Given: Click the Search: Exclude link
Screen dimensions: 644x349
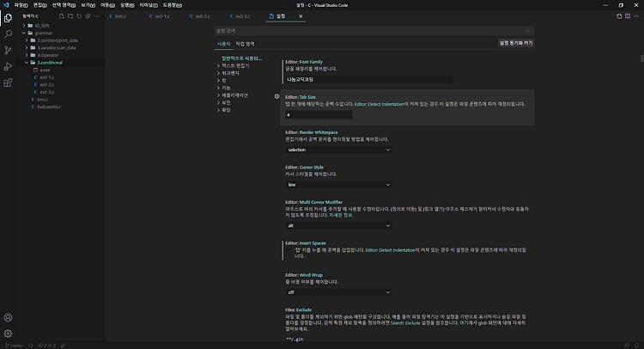Looking at the screenshot, I should coord(405,322).
